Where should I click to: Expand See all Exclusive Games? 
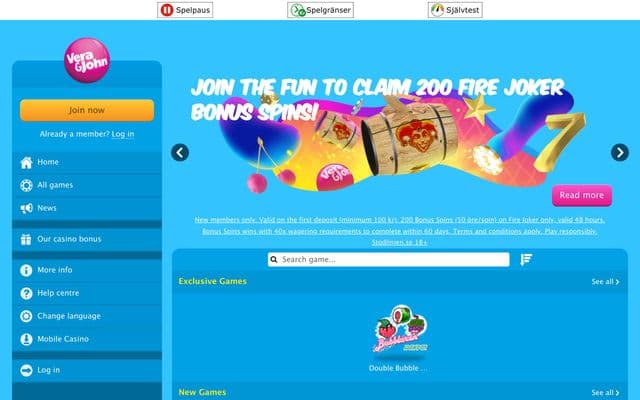point(605,282)
